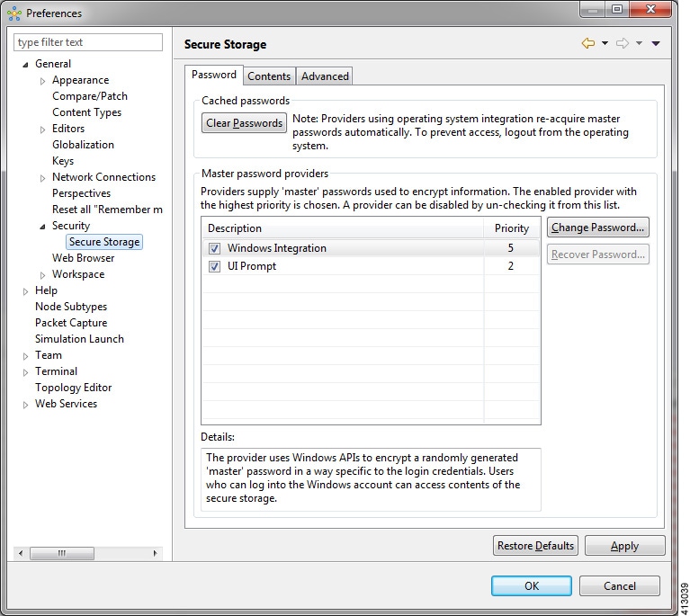Screen dimensions: 690x616
Task: Click the Preferences window title icon
Action: pos(14,13)
